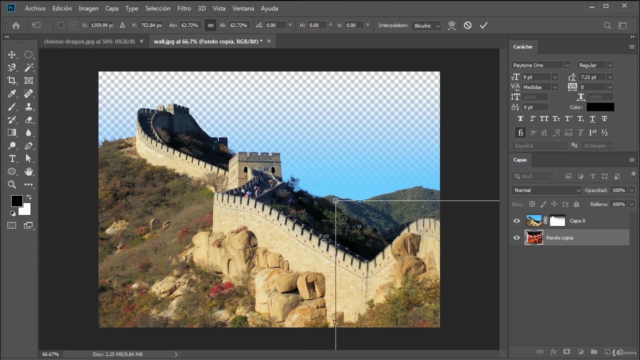
Task: Swap foreground and background colors arrow
Action: (29, 197)
